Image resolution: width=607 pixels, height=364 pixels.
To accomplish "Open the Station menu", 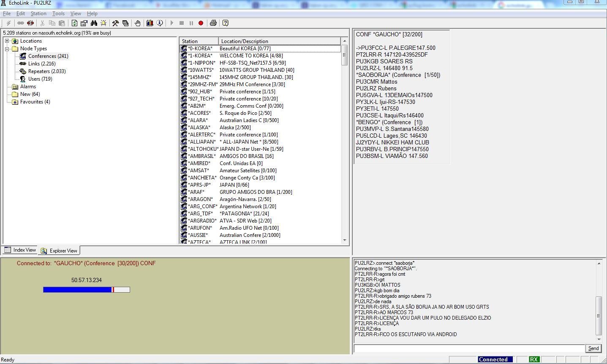I will click(38, 14).
